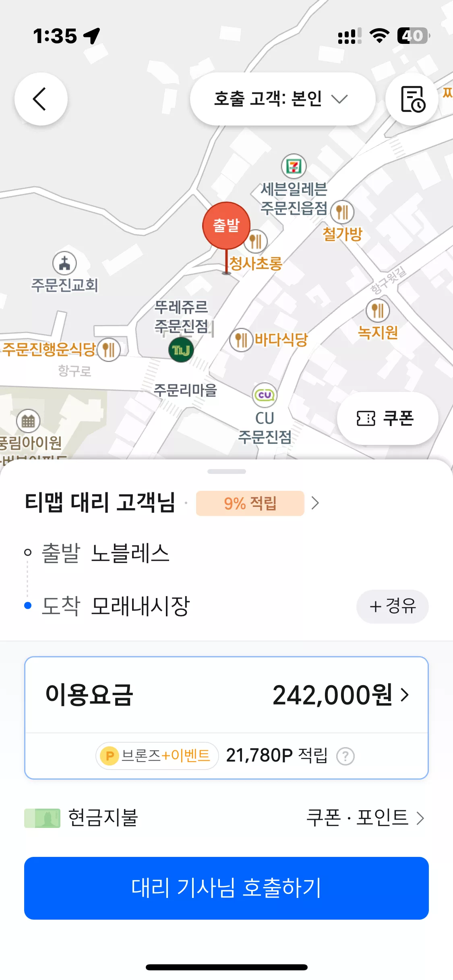Open 이용요금 242,000원 fare details
Screen dimensions: 453x980
point(226,695)
